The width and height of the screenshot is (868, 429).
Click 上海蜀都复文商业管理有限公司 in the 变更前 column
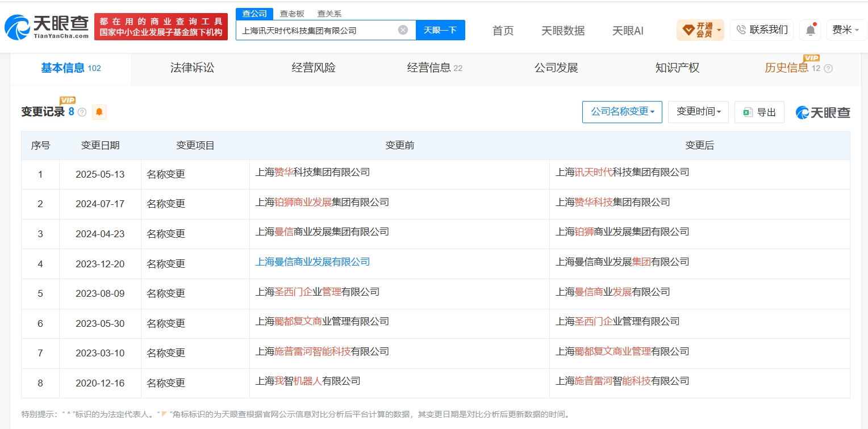pyautogui.click(x=323, y=321)
